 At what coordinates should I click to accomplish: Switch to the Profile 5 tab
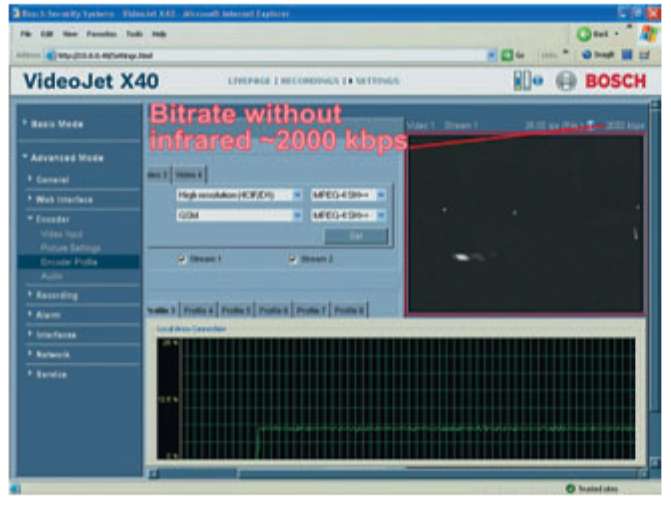point(236,310)
